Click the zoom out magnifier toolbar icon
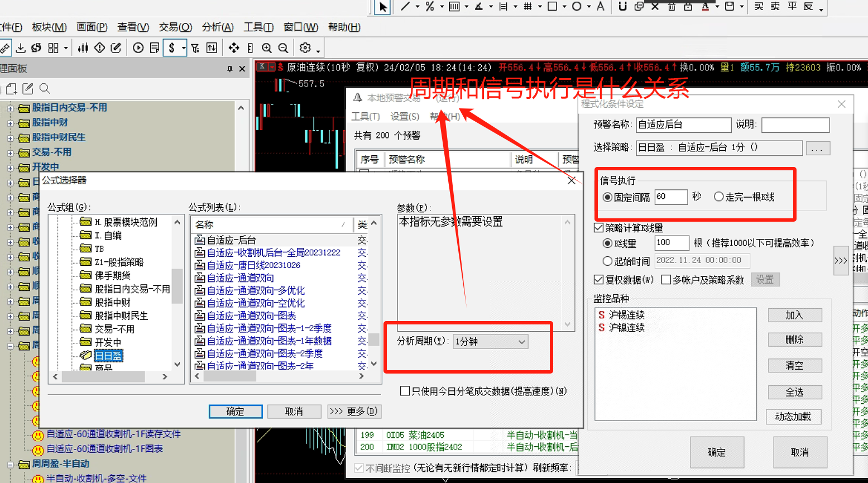Screen dimensions: 868x483 point(283,48)
